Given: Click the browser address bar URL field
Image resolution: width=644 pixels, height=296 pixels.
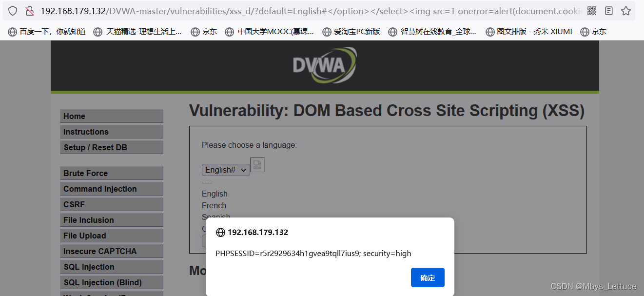Looking at the screenshot, I should pos(293,10).
